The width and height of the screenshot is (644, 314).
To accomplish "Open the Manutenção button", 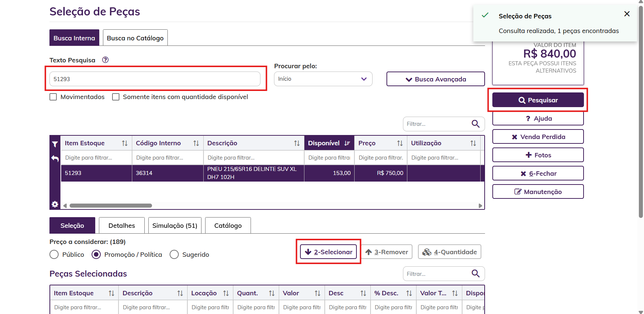I will (x=538, y=191).
